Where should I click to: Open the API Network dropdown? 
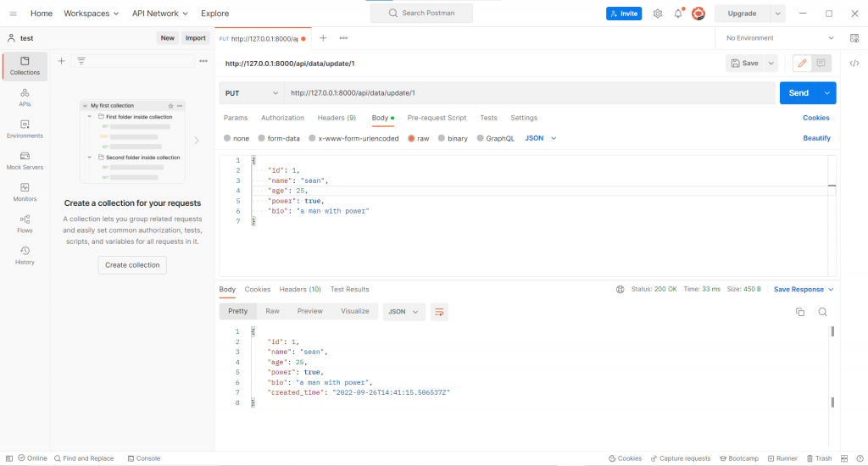tap(160, 14)
